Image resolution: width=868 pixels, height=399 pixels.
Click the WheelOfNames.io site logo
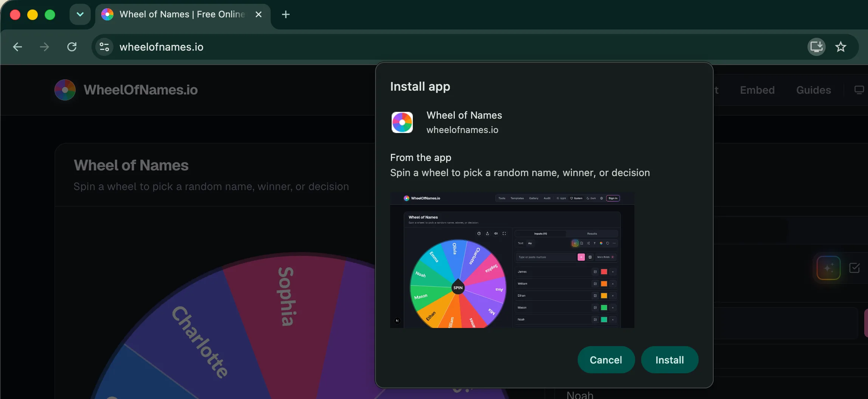pyautogui.click(x=65, y=90)
